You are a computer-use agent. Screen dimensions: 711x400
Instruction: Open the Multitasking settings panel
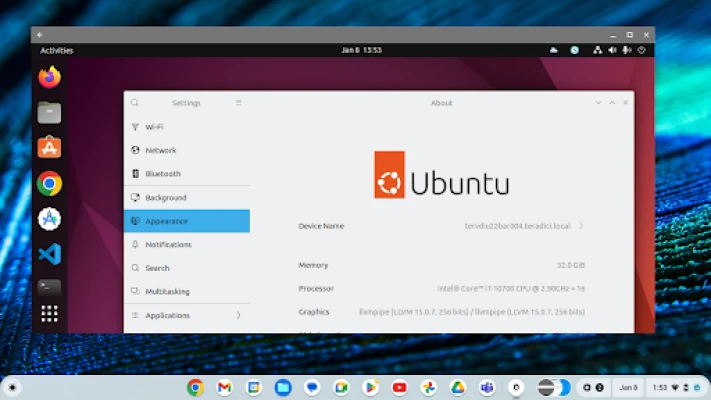[166, 292]
